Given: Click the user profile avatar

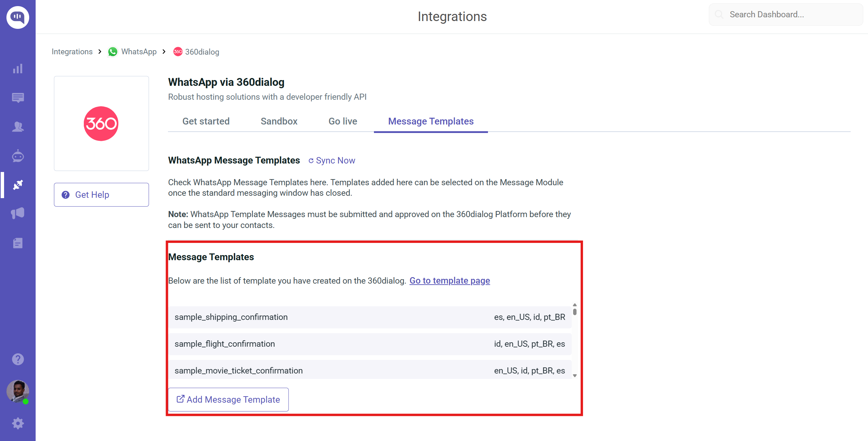Looking at the screenshot, I should pyautogui.click(x=18, y=391).
